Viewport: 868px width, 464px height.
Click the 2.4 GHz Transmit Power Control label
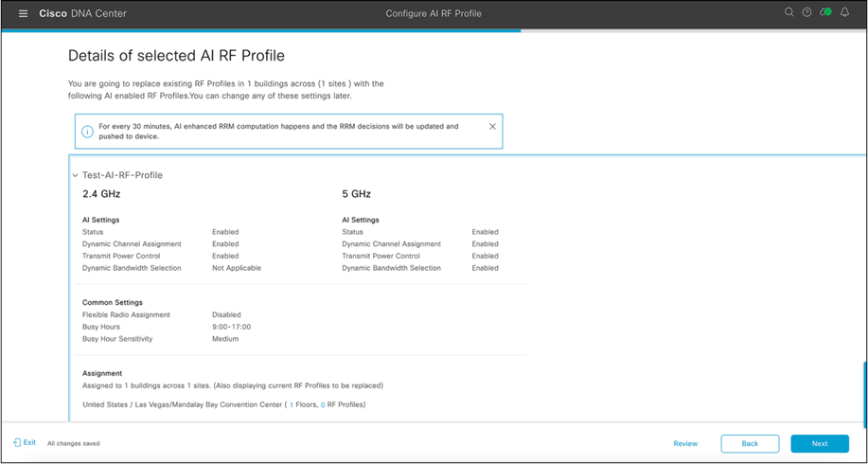[121, 256]
